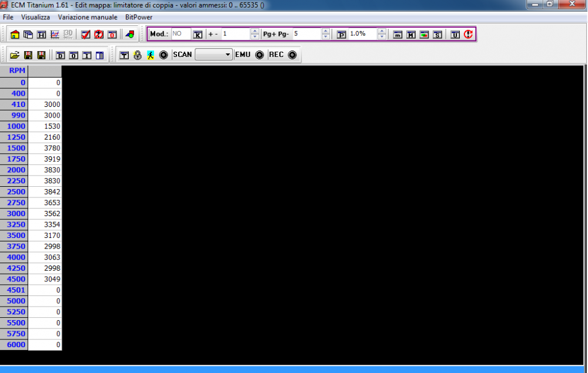This screenshot has width=588, height=373.
Task: Click the H window toolbar icon
Action: [x=41, y=35]
